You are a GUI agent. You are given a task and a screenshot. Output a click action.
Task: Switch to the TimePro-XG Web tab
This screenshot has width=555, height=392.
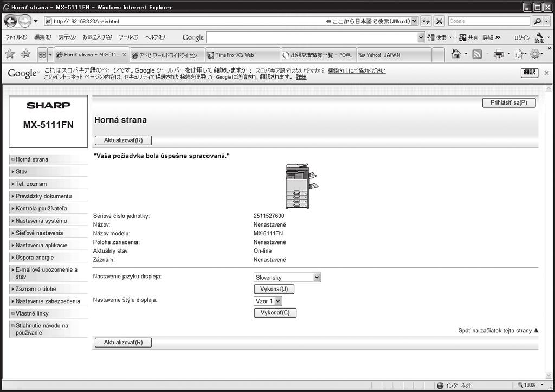242,55
